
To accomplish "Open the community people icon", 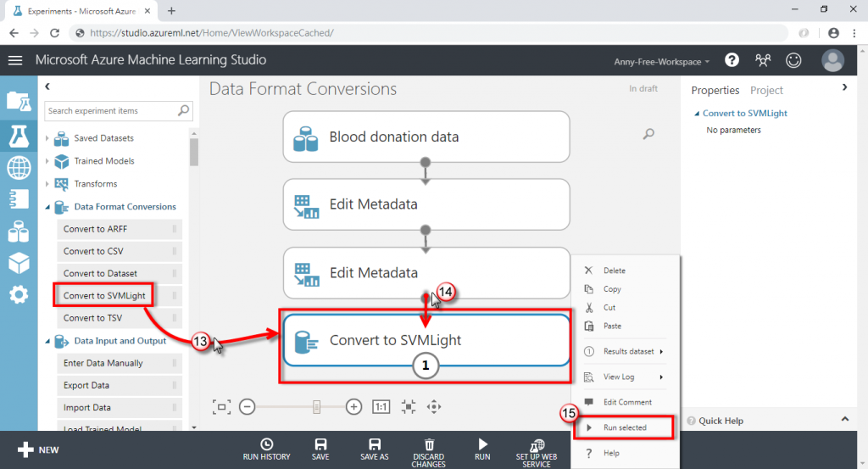I will (x=763, y=60).
